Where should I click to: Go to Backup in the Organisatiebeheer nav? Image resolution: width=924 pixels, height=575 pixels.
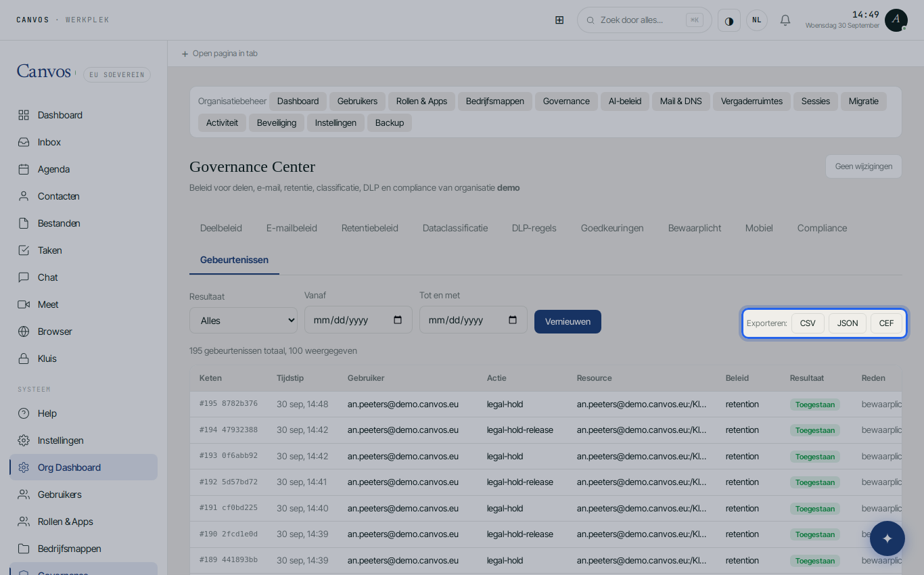pyautogui.click(x=390, y=123)
